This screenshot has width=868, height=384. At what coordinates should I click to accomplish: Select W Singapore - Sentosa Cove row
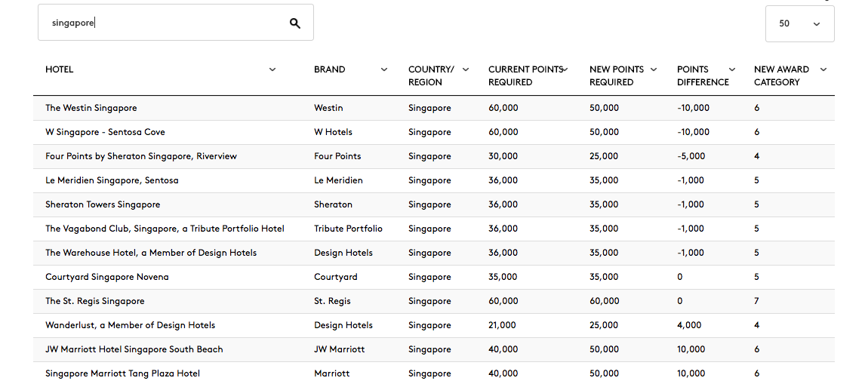coord(434,132)
